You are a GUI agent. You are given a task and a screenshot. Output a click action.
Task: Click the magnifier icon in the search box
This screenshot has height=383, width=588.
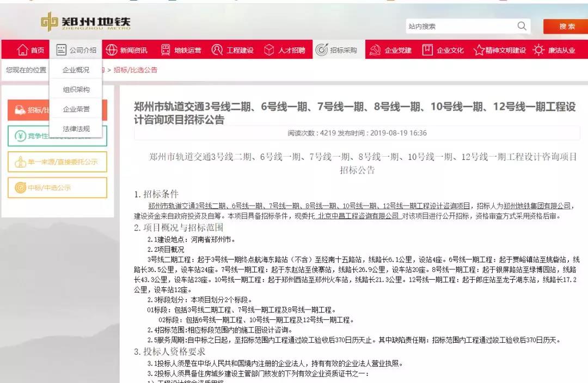[522, 26]
